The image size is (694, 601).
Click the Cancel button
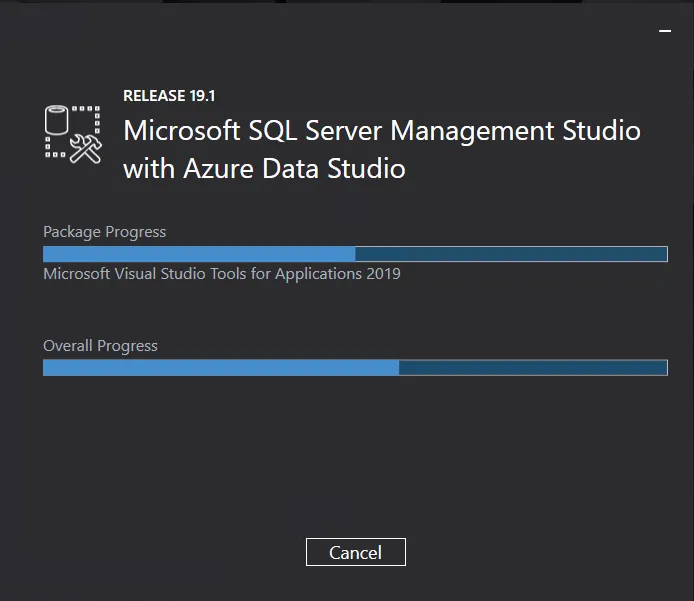click(355, 552)
